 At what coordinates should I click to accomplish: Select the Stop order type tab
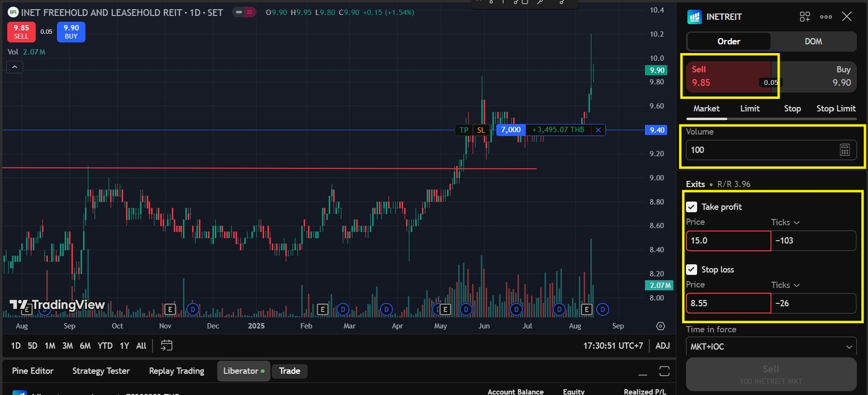coord(792,109)
